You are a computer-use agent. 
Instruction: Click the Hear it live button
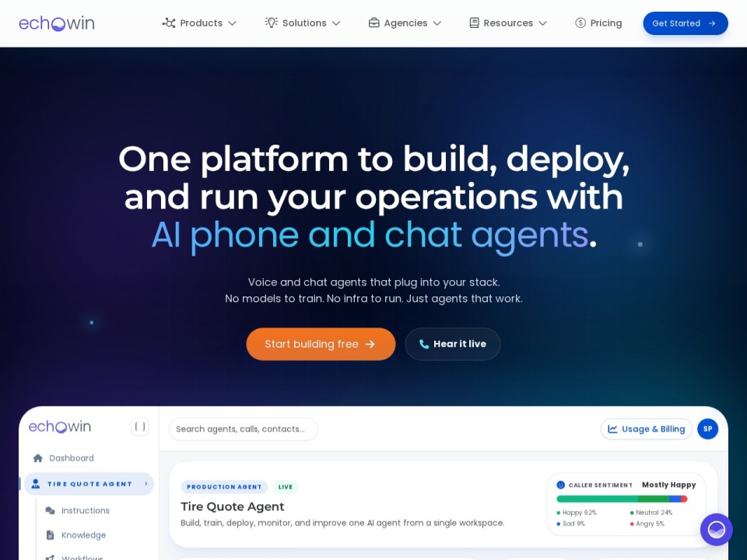tap(453, 344)
